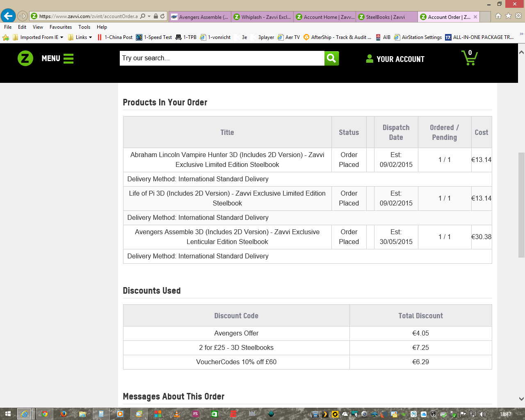
Task: Open the browser Home icon
Action: (x=498, y=16)
